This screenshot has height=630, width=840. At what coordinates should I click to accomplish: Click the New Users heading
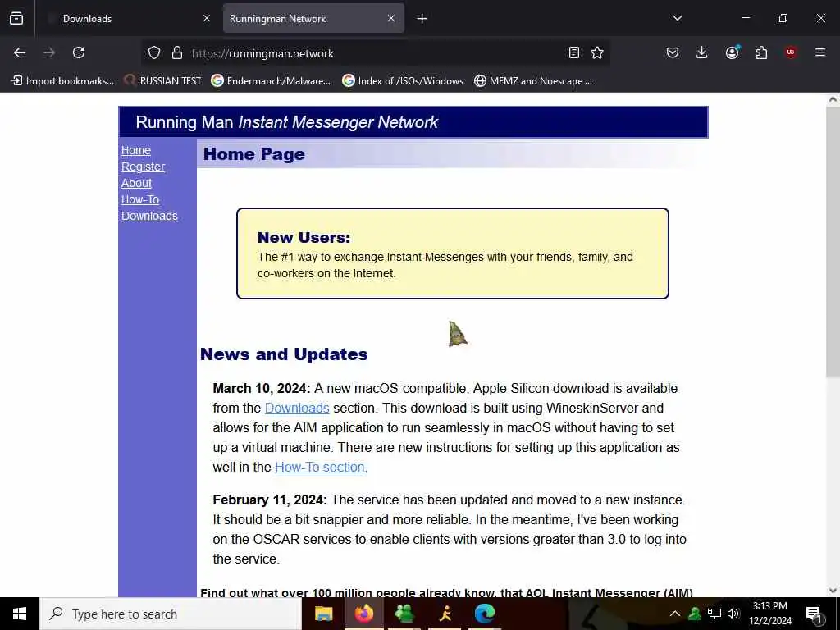(x=304, y=237)
